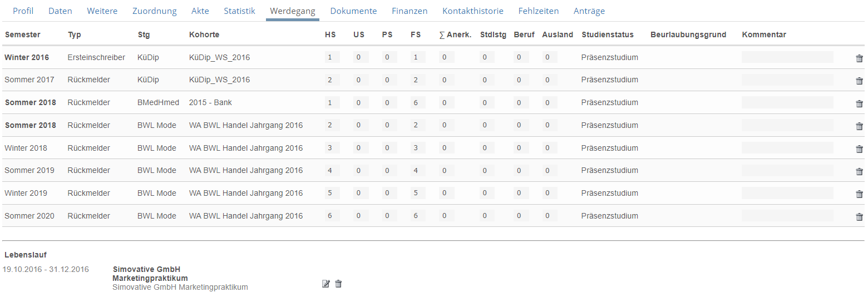Viewport: 868px width, 307px height.
Task: Delete the Winter 2019 semester row
Action: coord(859,194)
